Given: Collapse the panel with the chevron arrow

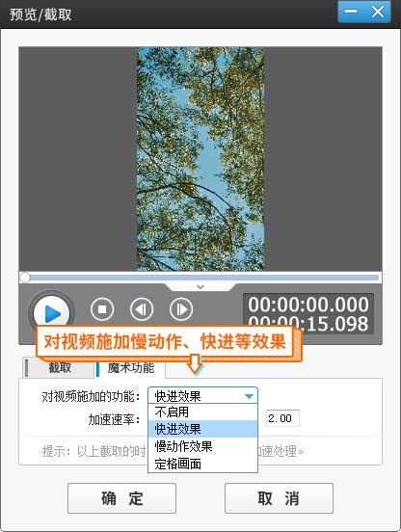Looking at the screenshot, I should [200, 287].
